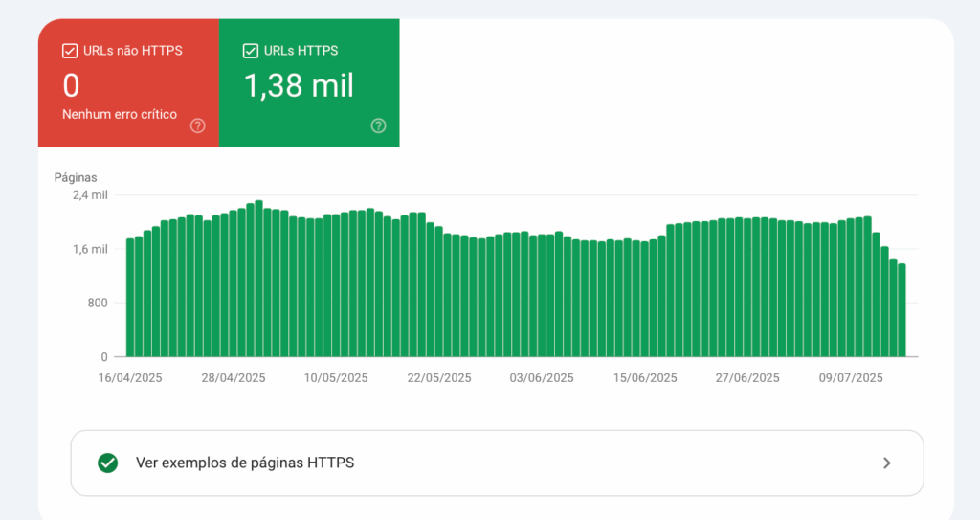Select the first bar on chart's left end
This screenshot has height=520, width=980.
point(130,298)
